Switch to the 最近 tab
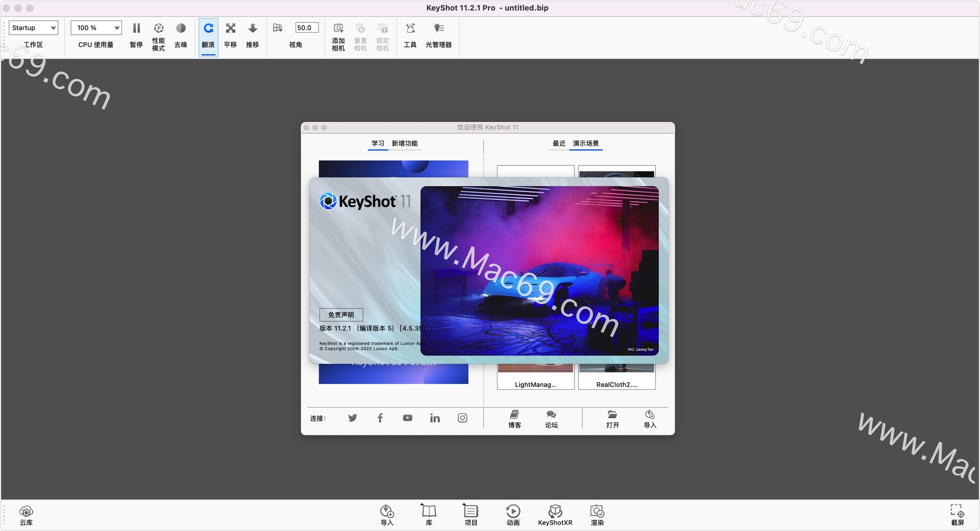Viewport: 980px width, 531px height. pyautogui.click(x=559, y=143)
